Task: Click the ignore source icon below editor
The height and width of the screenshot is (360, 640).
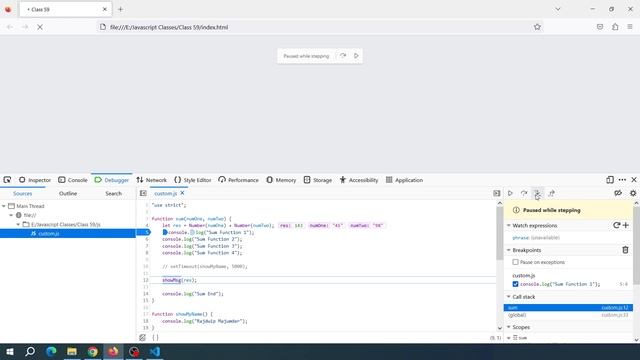Action: click(142, 338)
